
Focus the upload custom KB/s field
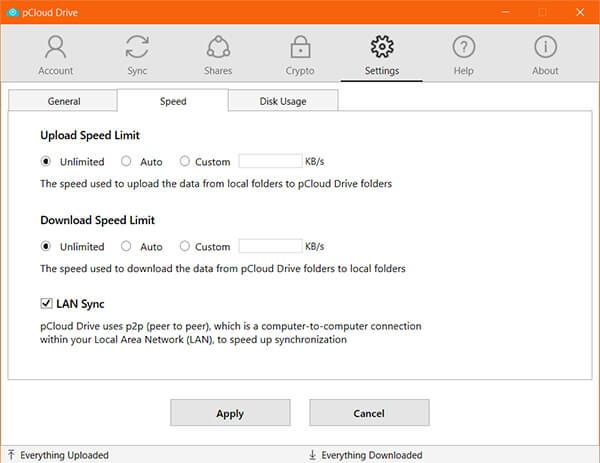pos(271,161)
